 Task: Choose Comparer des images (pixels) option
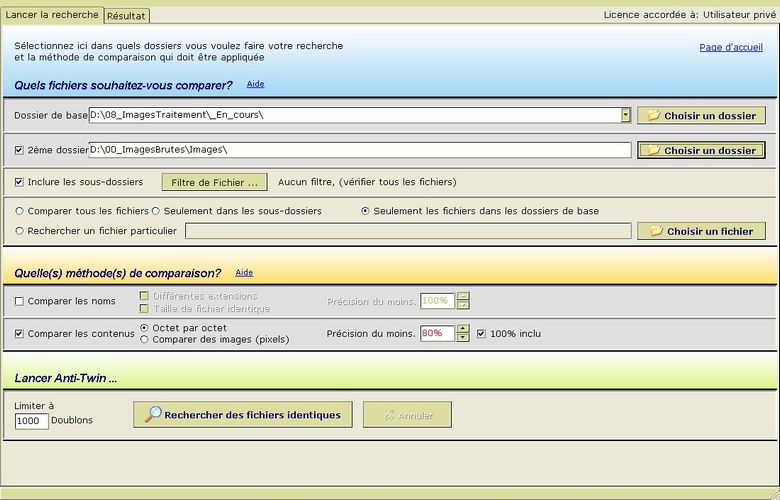pyautogui.click(x=145, y=339)
